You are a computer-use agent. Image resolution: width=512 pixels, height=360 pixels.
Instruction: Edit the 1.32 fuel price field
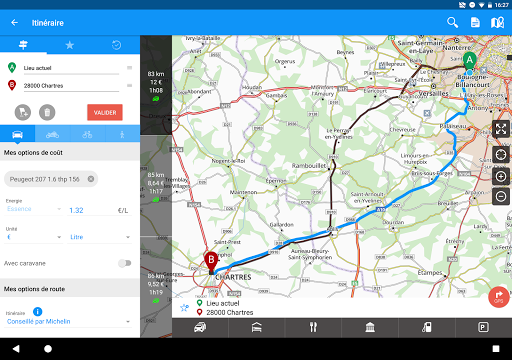coord(99,210)
